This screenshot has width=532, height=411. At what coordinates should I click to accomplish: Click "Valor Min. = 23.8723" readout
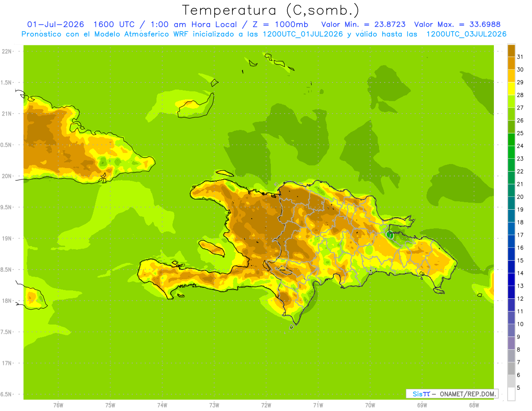[x=364, y=24]
